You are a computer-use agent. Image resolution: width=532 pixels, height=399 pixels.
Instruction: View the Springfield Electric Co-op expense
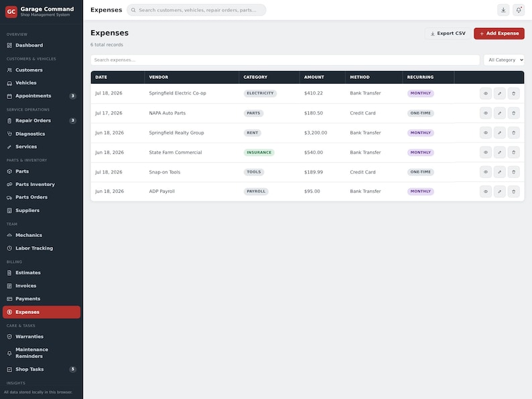486,94
